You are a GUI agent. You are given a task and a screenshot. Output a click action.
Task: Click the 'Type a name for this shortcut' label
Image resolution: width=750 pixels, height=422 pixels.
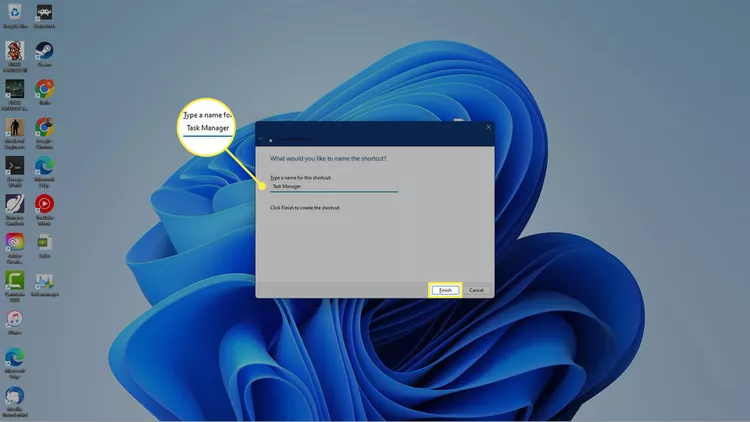pos(300,178)
